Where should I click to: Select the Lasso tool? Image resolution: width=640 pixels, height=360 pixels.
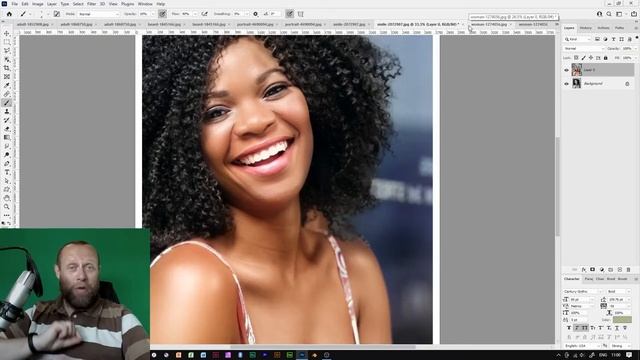click(7, 51)
